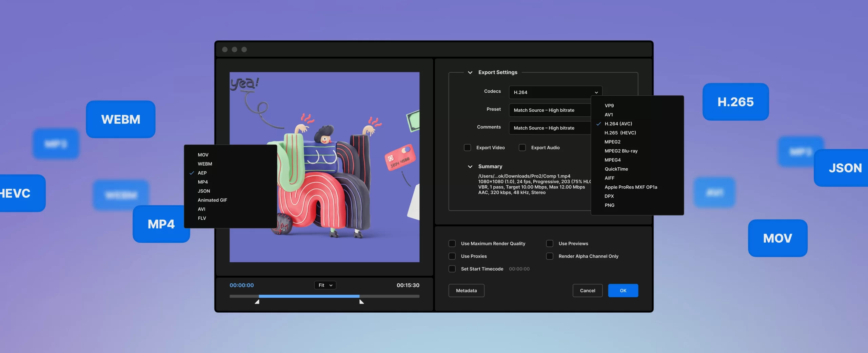Choose AVI in format list
Screen dimensions: 868x353
[201, 209]
